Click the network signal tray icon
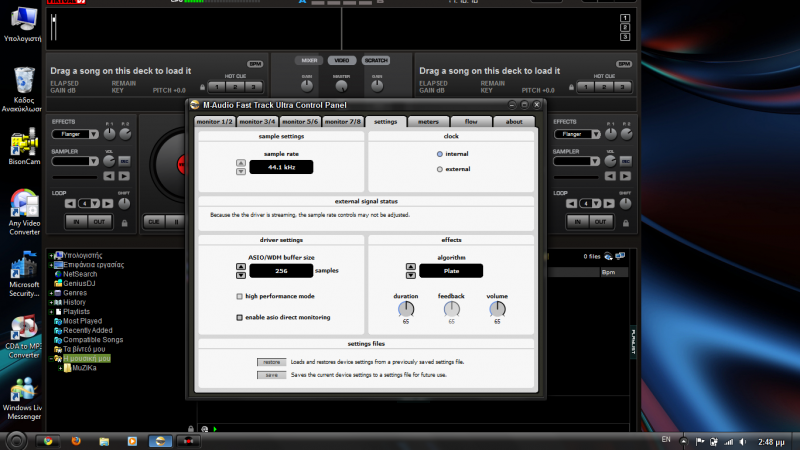 729,442
